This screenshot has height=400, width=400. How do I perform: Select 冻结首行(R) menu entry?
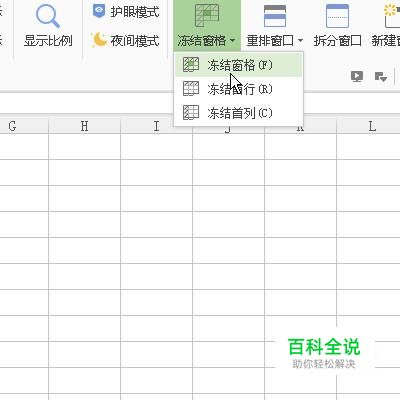click(239, 89)
